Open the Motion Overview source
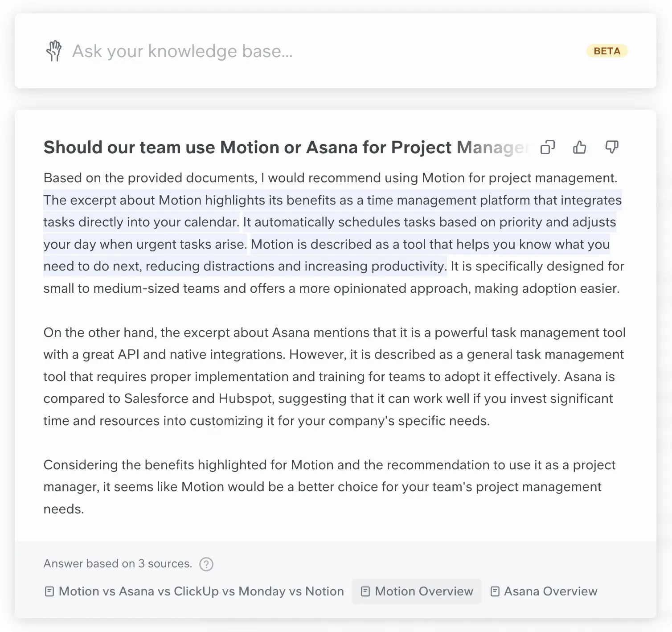Viewport: 672px width, 632px height. (424, 591)
